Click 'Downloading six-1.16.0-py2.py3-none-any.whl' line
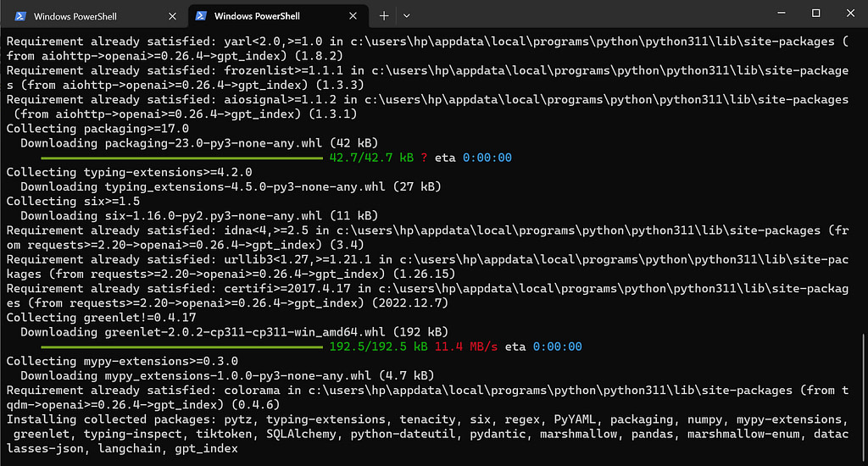Image resolution: width=868 pixels, height=466 pixels. tap(199, 215)
